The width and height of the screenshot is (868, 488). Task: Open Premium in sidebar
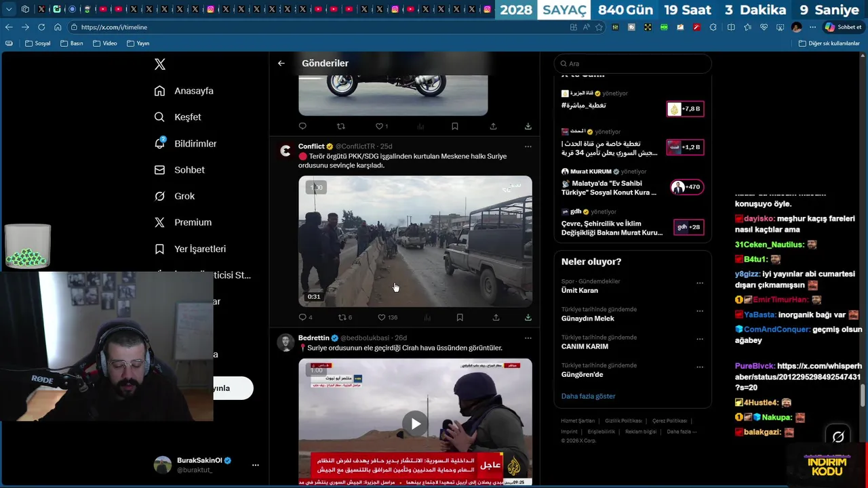[x=184, y=222]
